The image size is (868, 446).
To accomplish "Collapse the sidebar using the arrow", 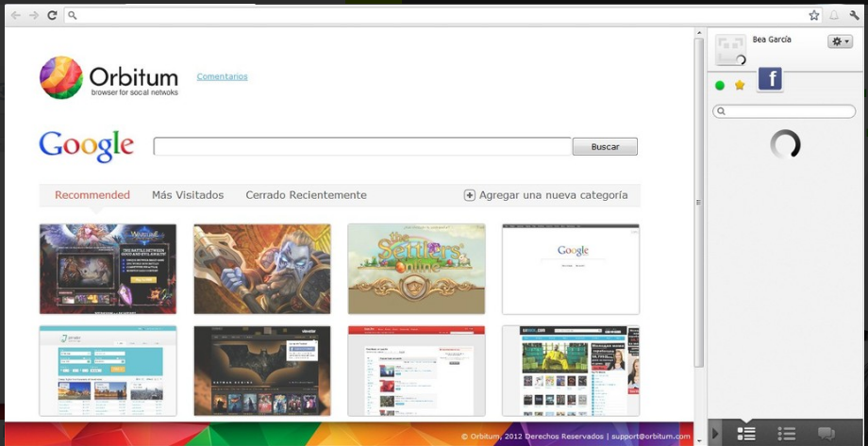I will (714, 434).
